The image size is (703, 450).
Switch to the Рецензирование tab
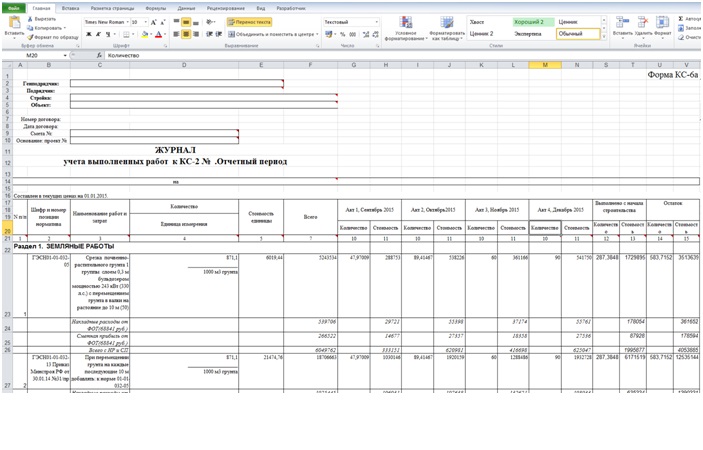click(x=226, y=8)
